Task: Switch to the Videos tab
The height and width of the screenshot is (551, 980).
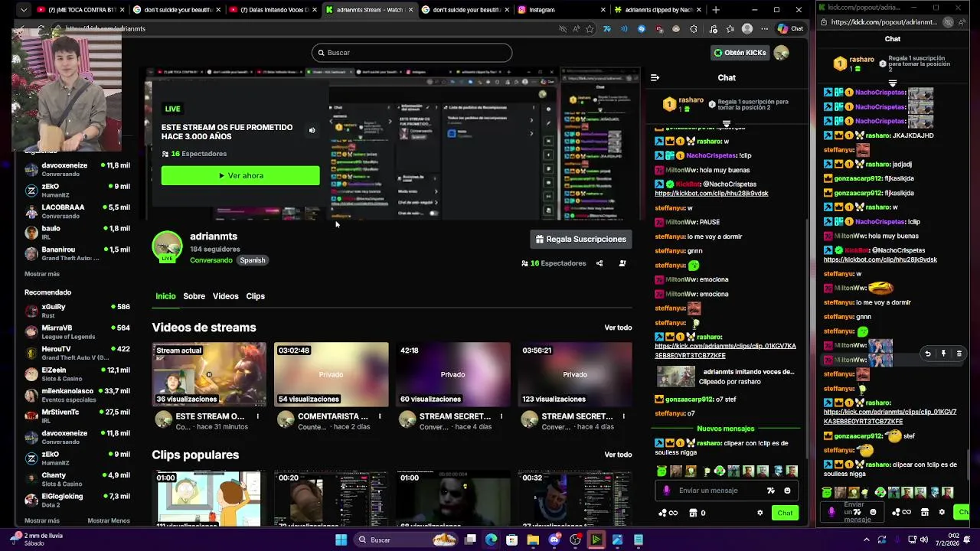Action: pos(225,296)
